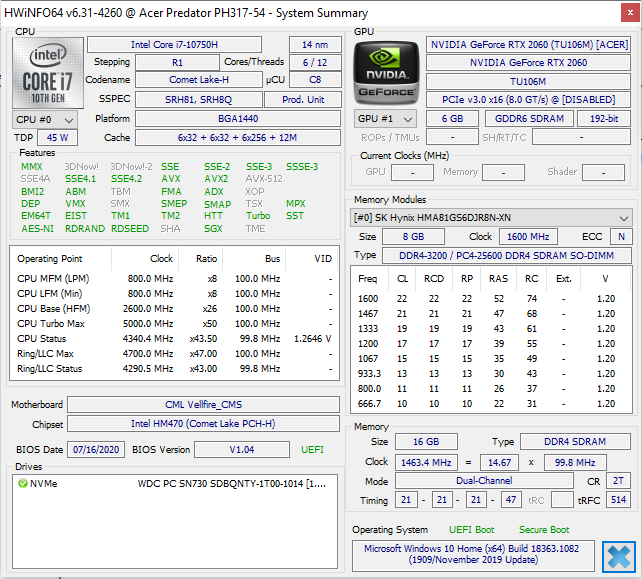
Task: Click the 6 GB GPU memory field
Action: click(x=452, y=119)
